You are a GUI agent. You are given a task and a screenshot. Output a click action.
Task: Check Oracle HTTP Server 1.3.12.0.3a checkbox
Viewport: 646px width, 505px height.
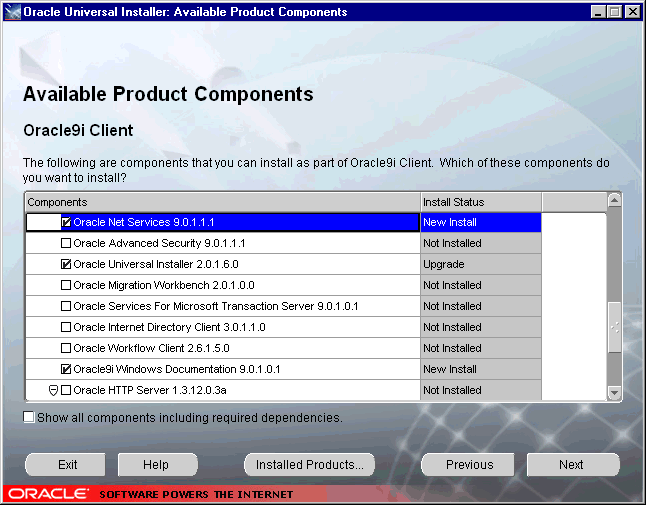[66, 390]
